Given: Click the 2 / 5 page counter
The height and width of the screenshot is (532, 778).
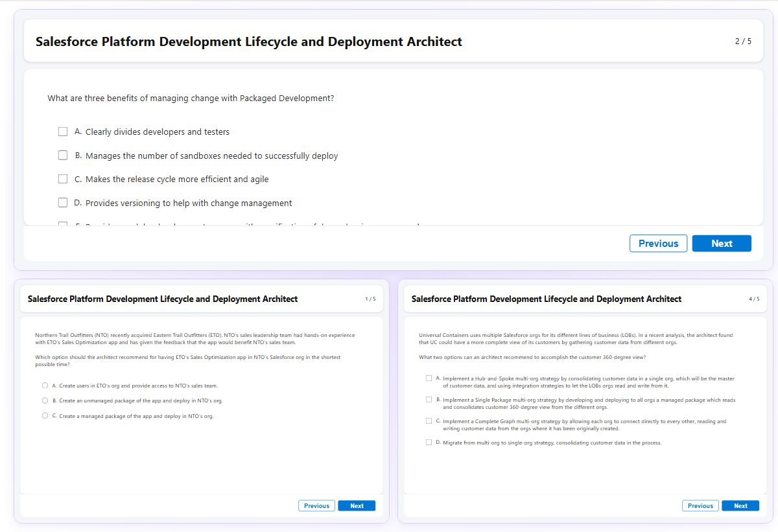Looking at the screenshot, I should coord(743,41).
